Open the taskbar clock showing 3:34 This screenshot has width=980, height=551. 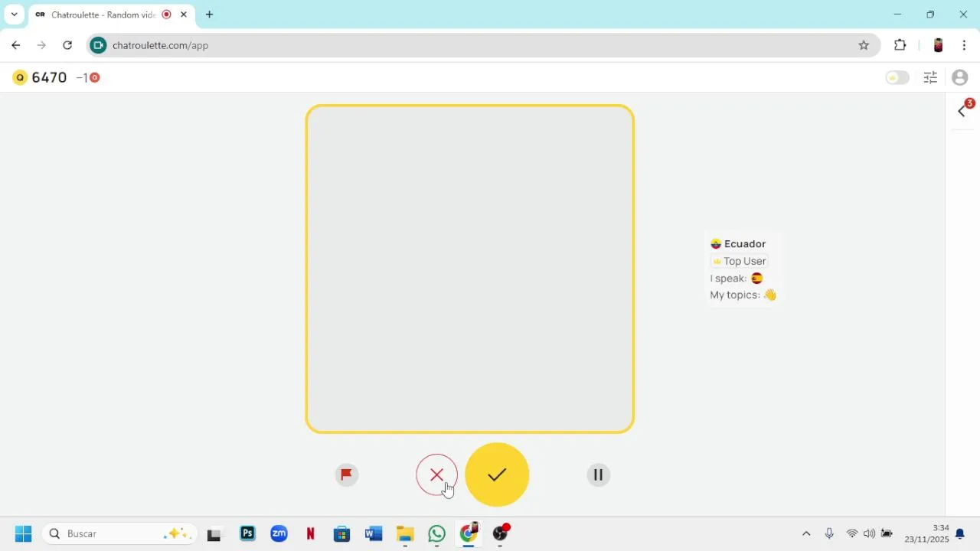(x=926, y=534)
